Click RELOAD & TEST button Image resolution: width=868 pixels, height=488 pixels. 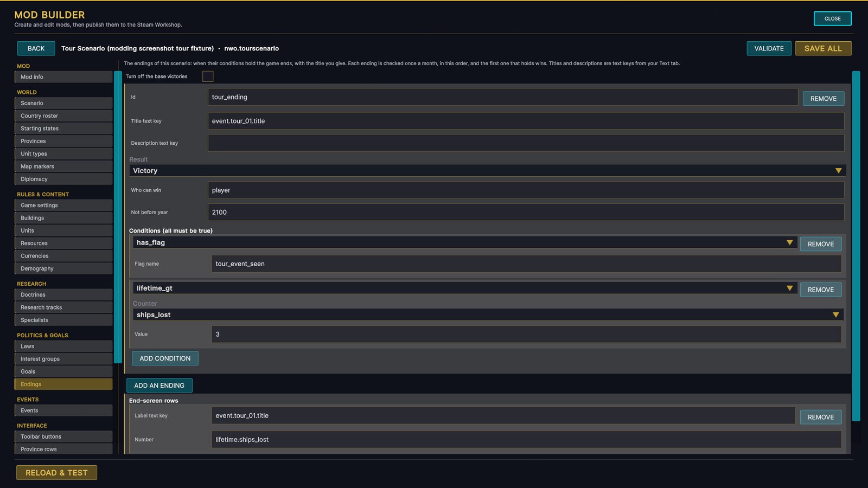[56, 472]
